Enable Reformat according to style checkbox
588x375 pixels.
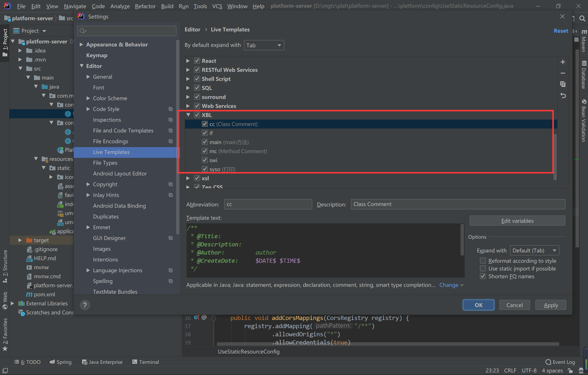(x=482, y=261)
